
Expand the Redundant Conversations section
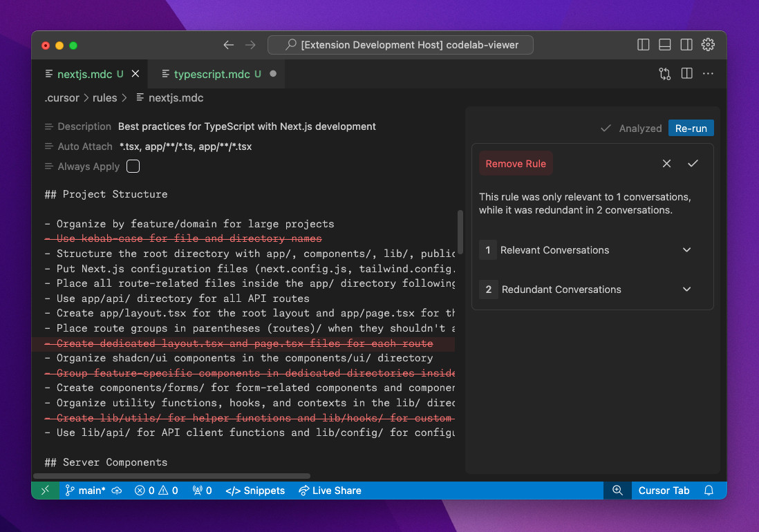[592, 289]
